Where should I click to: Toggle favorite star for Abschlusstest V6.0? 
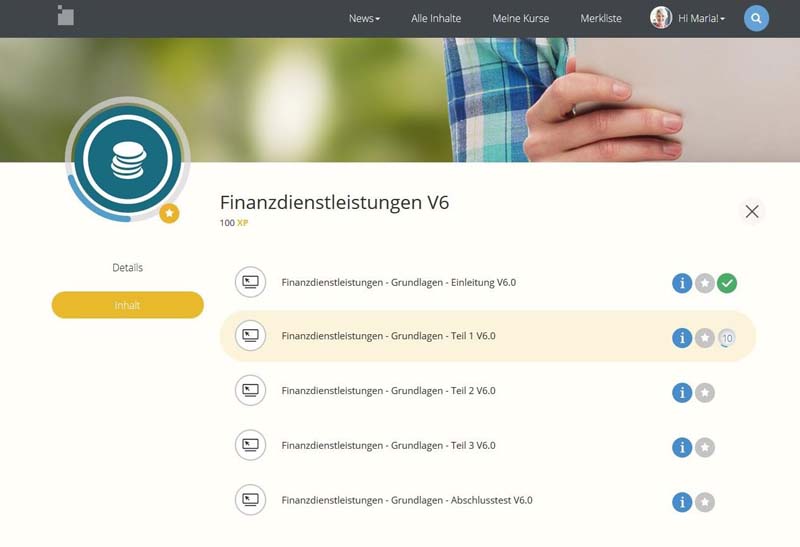click(705, 502)
